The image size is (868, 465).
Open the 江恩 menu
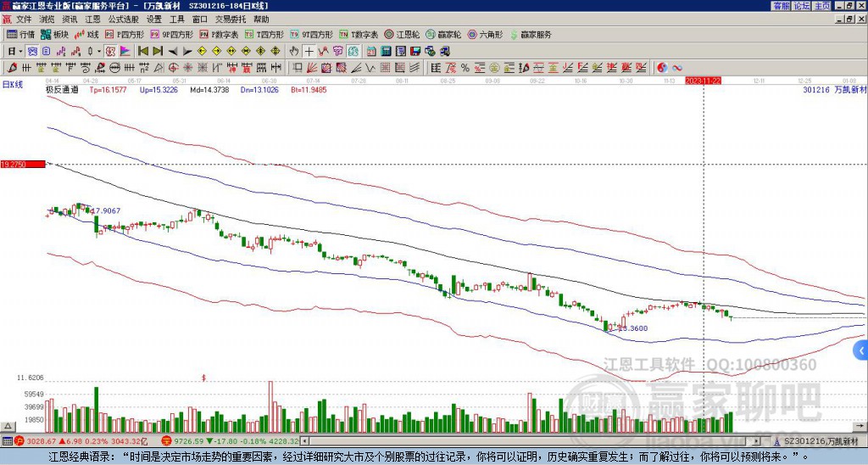92,20
